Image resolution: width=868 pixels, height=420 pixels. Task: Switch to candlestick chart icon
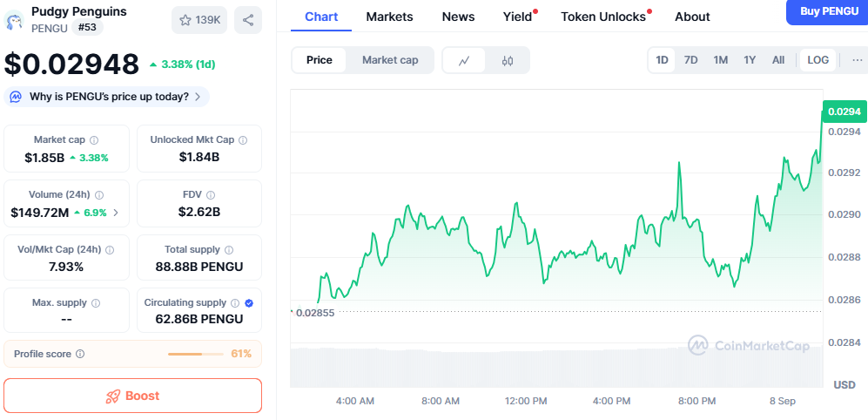coord(508,60)
